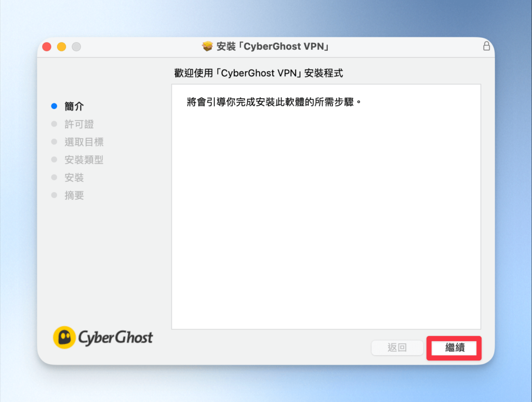Select the 摘要 step in sidebar
Viewport: 532px width, 402px height.
[x=74, y=195]
